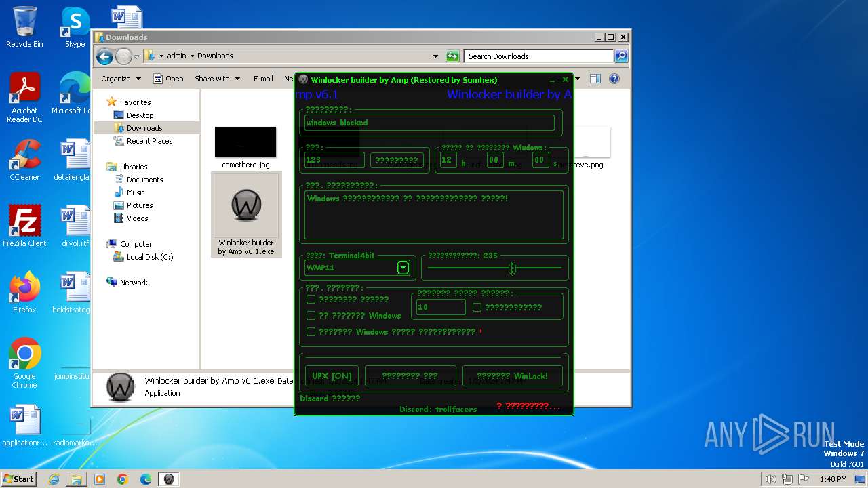The width and height of the screenshot is (868, 488).
Task: Toggle checkbox with 'Windows' and red mark
Action: (311, 331)
